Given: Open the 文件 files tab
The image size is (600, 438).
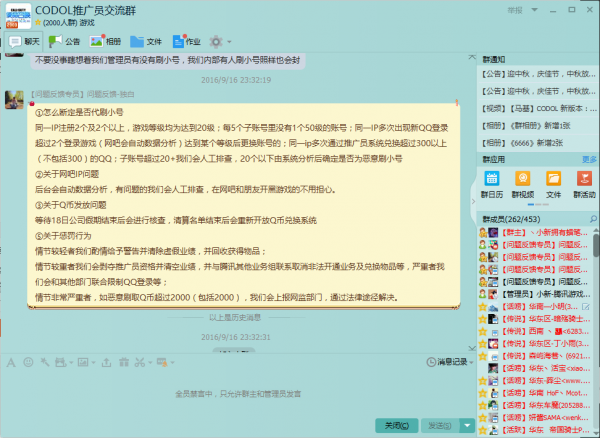Looking at the screenshot, I should point(146,42).
